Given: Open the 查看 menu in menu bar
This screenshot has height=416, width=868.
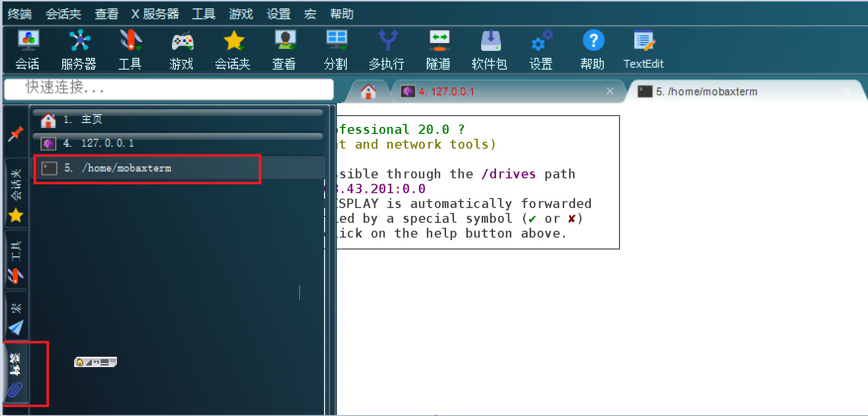Looking at the screenshot, I should (x=107, y=14).
